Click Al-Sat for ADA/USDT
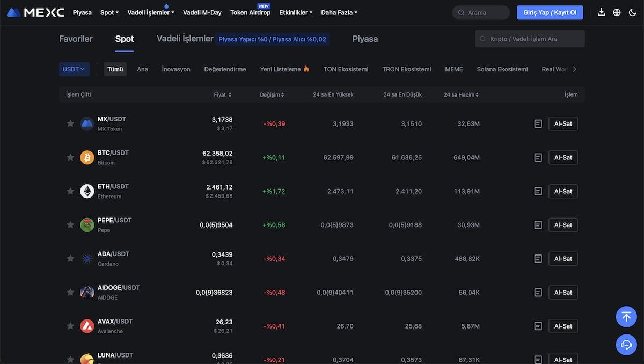Viewport: 644px width, 364px height. [562, 258]
